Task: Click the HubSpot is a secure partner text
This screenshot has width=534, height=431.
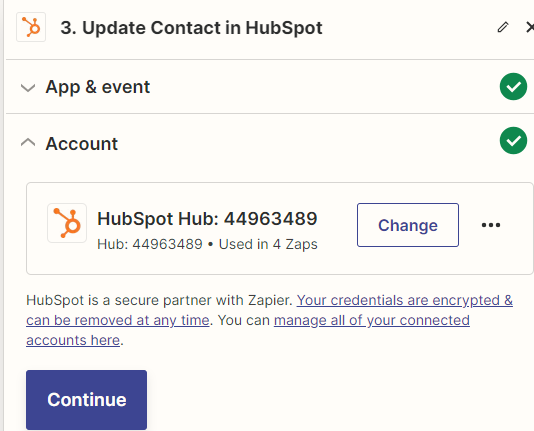Action: pyautogui.click(x=159, y=300)
